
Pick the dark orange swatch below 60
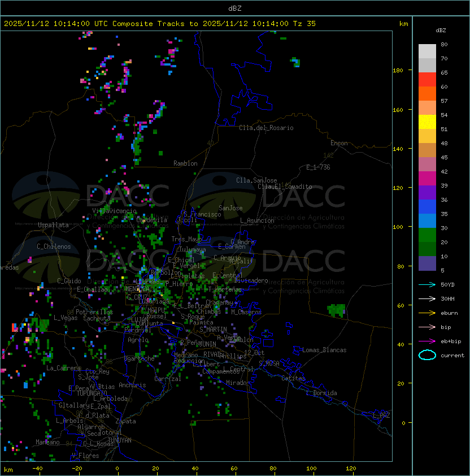click(427, 93)
